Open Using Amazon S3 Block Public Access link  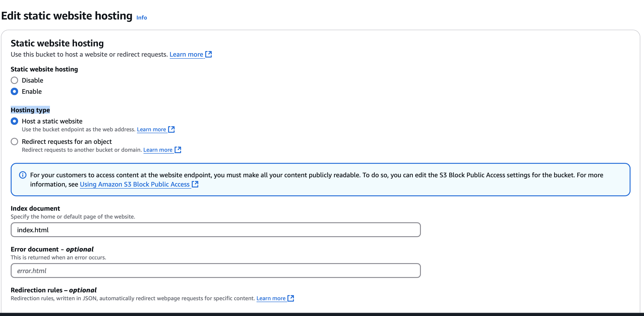tap(135, 184)
